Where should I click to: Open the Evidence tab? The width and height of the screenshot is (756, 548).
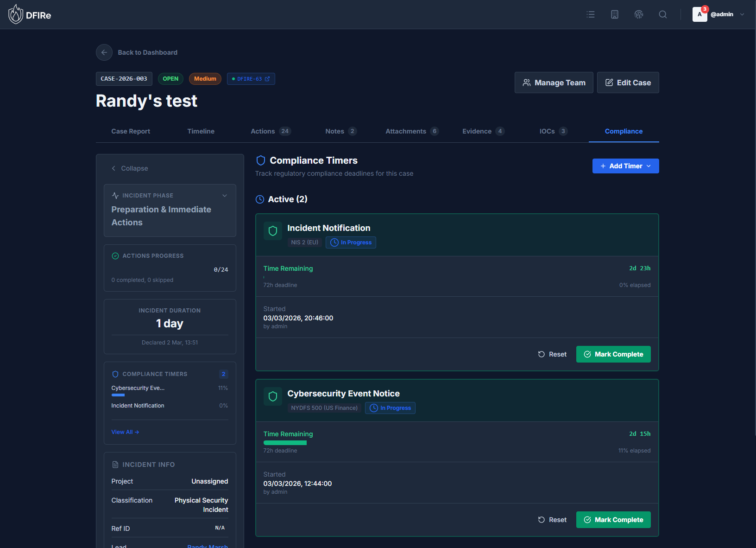click(x=477, y=131)
